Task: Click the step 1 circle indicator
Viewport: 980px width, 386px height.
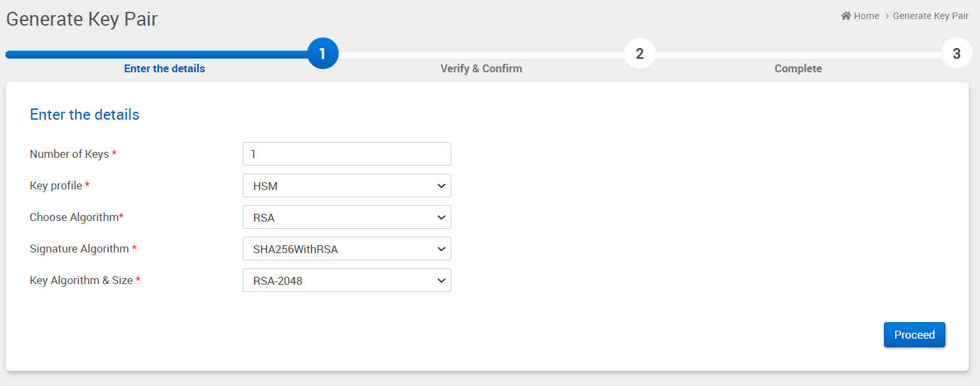Action: pyautogui.click(x=322, y=54)
